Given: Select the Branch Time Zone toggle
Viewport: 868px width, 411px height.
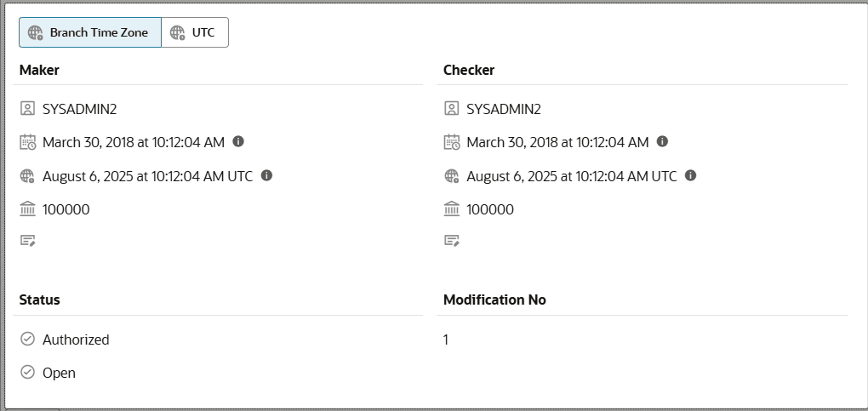Looking at the screenshot, I should pyautogui.click(x=89, y=32).
